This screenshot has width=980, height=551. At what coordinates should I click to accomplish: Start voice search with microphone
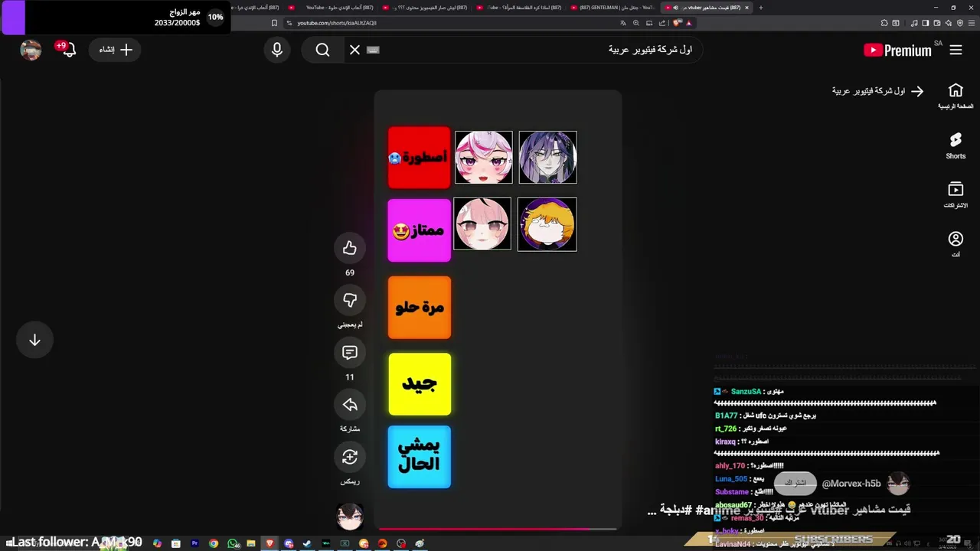point(277,50)
